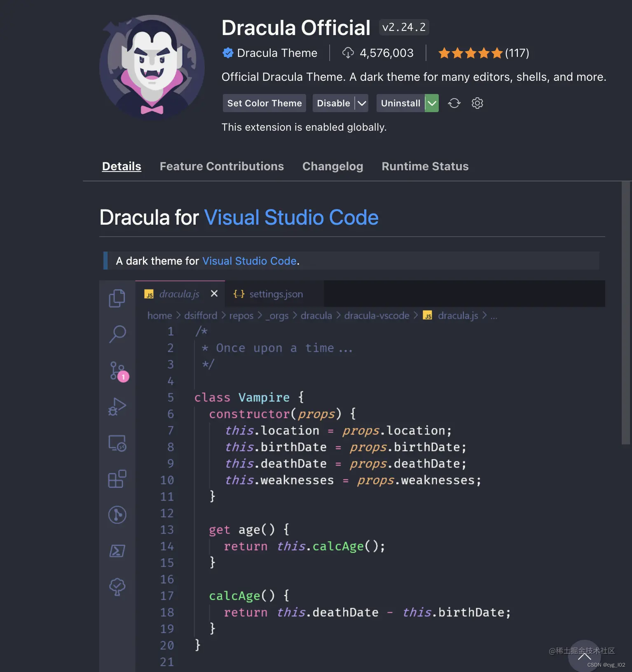
Task: Expand the green Uninstall dropdown arrow
Action: [432, 103]
